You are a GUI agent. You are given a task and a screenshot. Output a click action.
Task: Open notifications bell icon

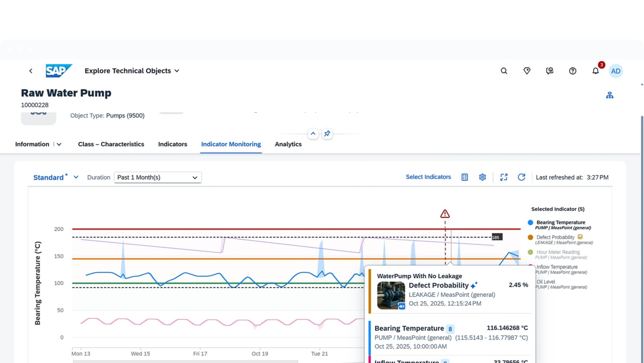(595, 71)
